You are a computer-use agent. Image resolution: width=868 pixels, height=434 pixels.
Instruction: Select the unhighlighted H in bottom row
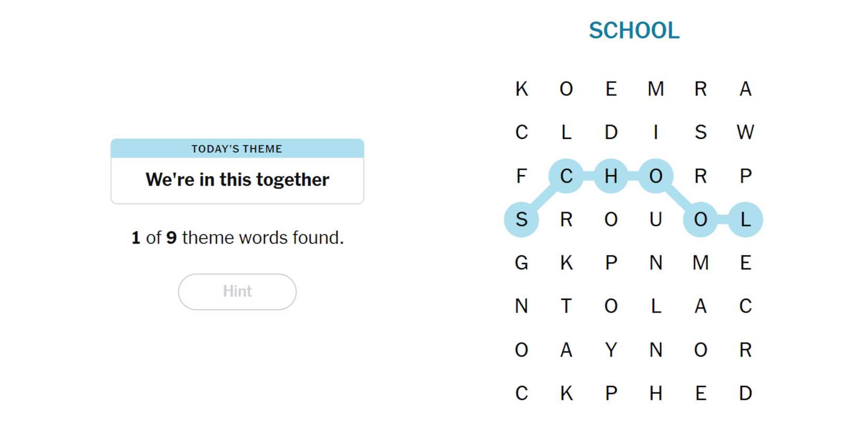pyautogui.click(x=655, y=393)
